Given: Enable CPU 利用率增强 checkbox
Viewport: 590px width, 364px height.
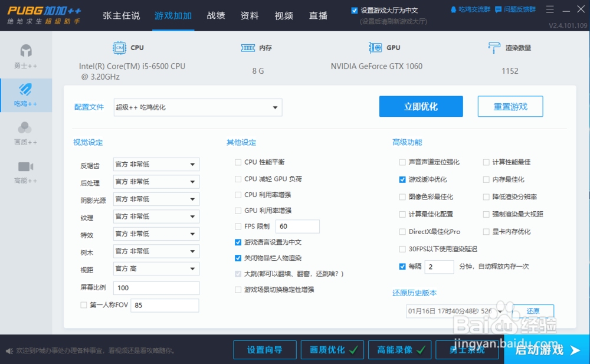Looking at the screenshot, I should (x=238, y=195).
